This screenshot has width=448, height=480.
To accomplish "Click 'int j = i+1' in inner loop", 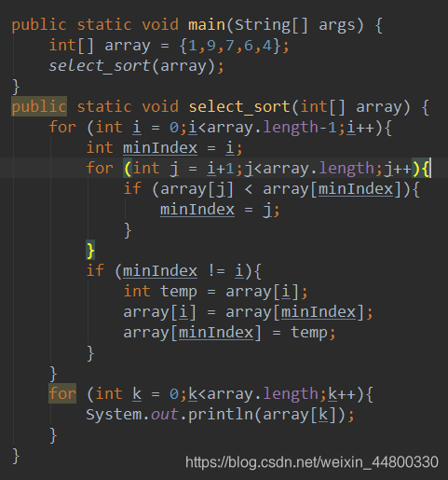I will point(183,169).
